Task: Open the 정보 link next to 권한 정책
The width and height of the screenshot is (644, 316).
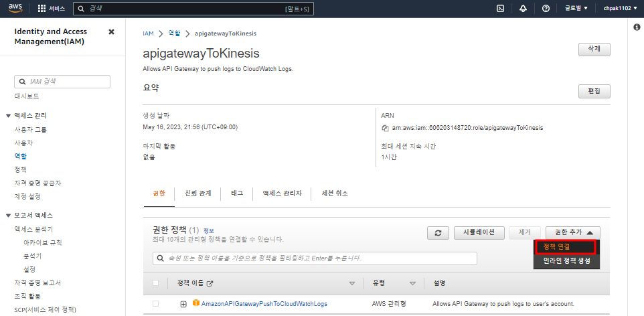Action: [x=209, y=230]
